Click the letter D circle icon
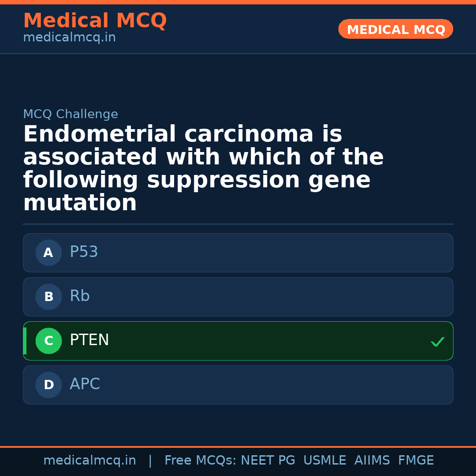476x476 pixels. coord(48,385)
